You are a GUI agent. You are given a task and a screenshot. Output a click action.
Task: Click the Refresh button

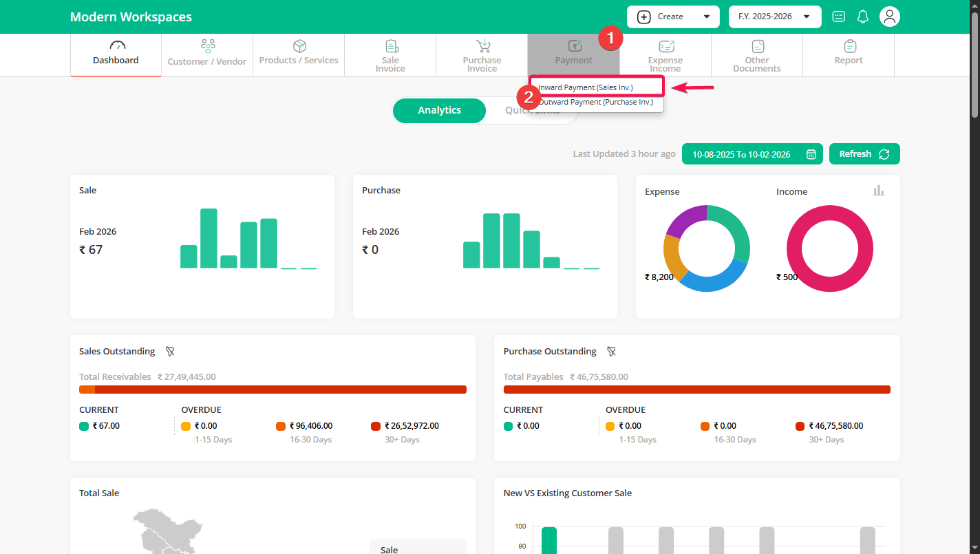[x=864, y=154]
